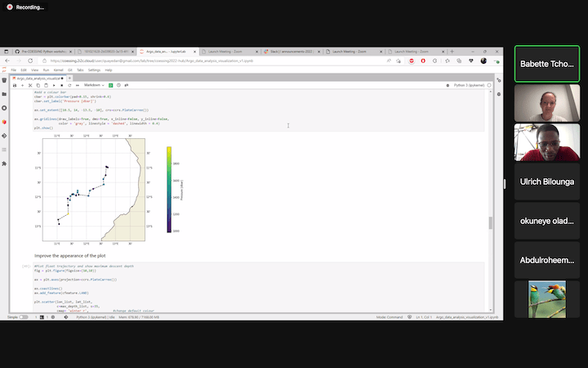This screenshot has width=588, height=368.
Task: Click the pressure colorbar on the plot
Action: pos(169,190)
